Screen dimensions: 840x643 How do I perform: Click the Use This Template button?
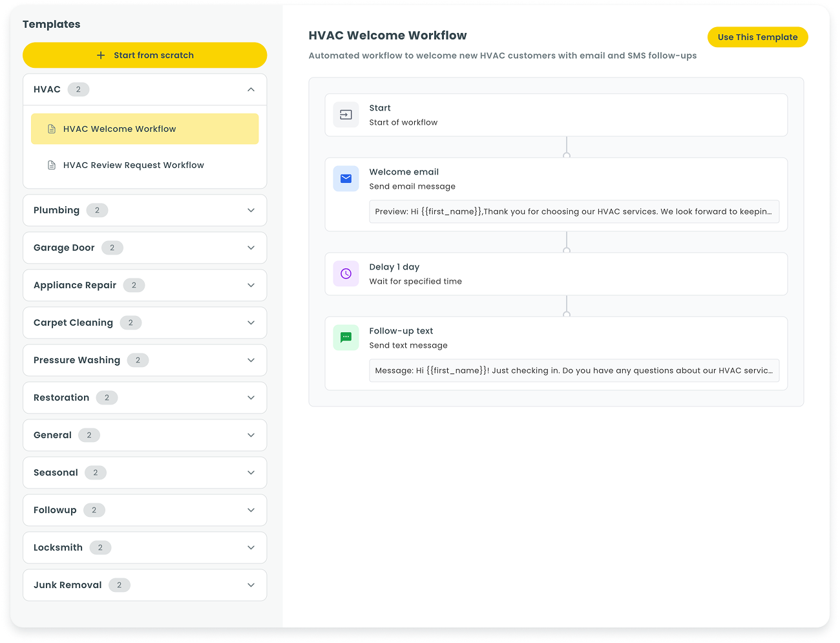tap(757, 37)
